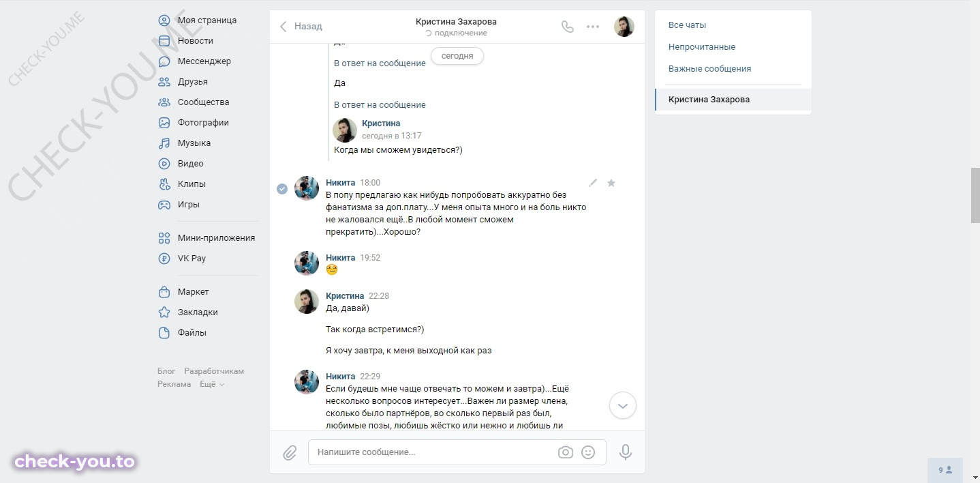Open the Клипы clips icon
Image resolution: width=980 pixels, height=483 pixels.
pyautogui.click(x=164, y=184)
